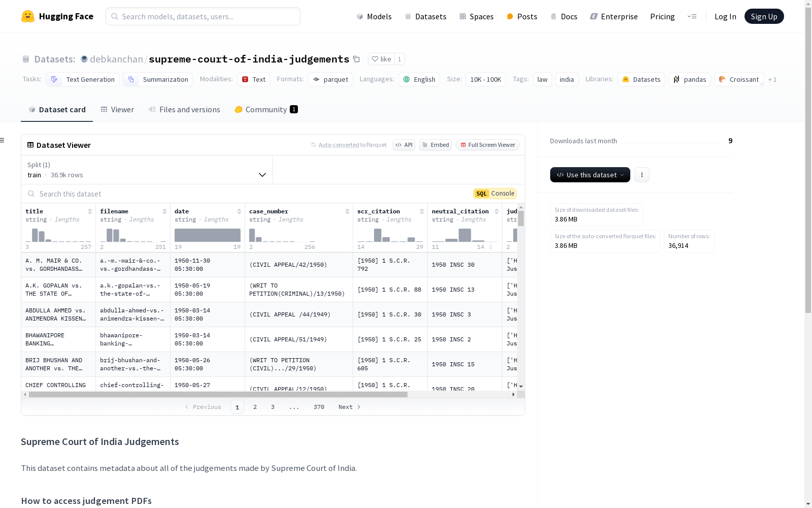The height and width of the screenshot is (508, 812).
Task: Sort the scr_citation column
Action: [422, 211]
